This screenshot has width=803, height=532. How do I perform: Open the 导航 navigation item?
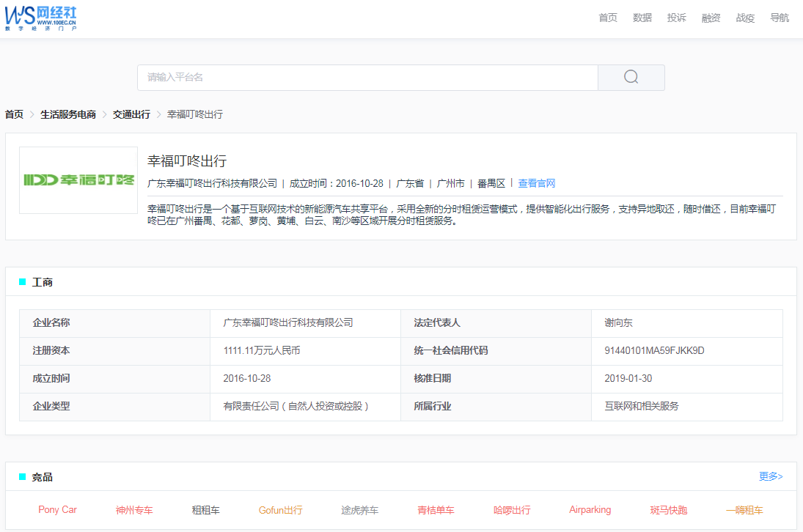pos(780,18)
